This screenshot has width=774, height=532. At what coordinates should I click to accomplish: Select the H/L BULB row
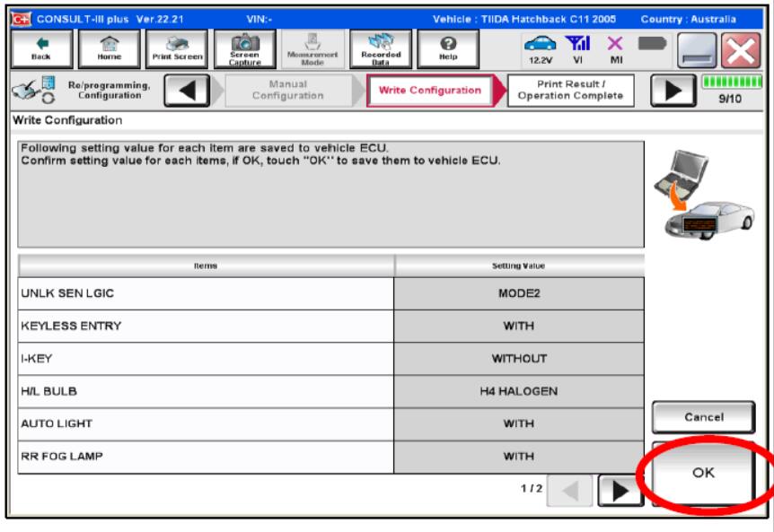pos(330,391)
